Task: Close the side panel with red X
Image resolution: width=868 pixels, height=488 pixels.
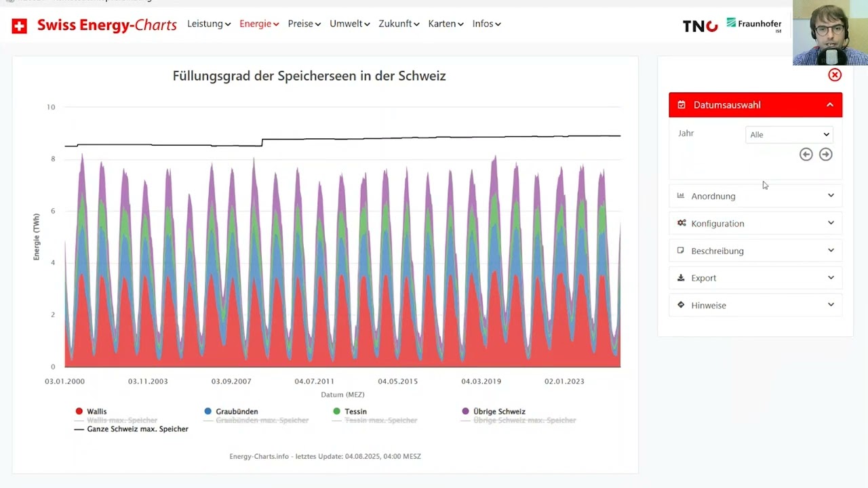Action: pos(835,75)
